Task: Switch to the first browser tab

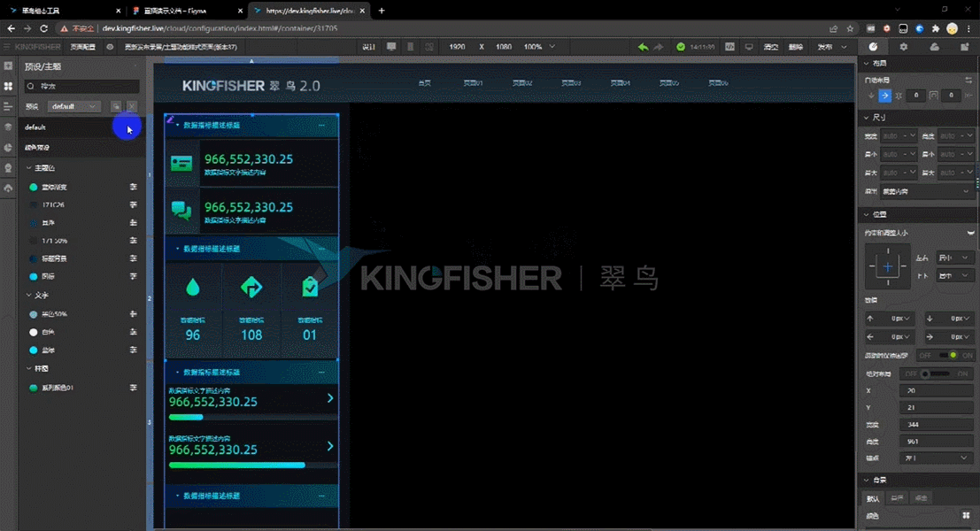Action: click(x=65, y=11)
